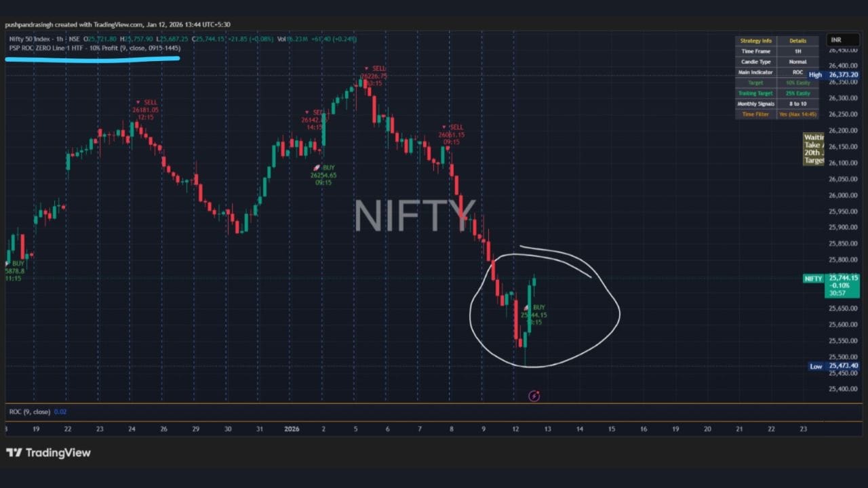Click the SELL marker at 26061.15
Image resolution: width=868 pixels, height=488 pixels.
tap(452, 134)
